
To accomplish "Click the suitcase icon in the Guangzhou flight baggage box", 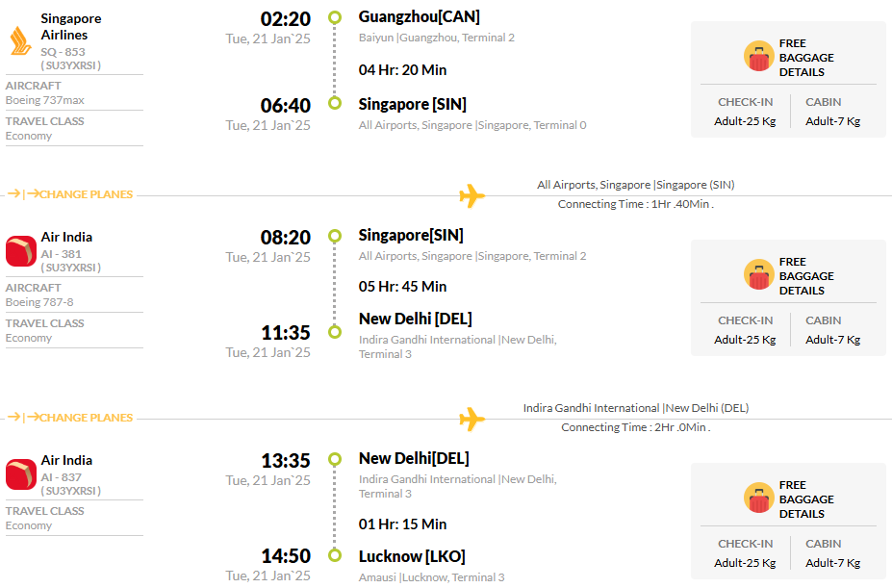I will [759, 56].
